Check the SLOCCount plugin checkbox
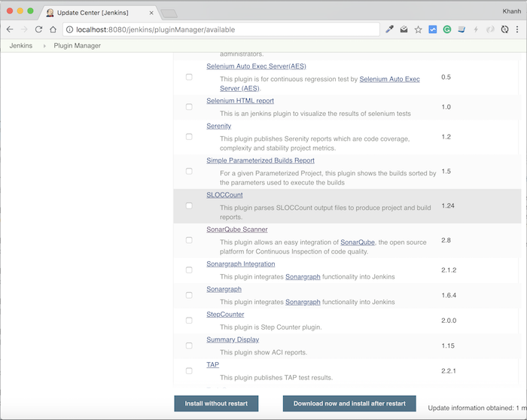527x420 pixels. tap(189, 205)
